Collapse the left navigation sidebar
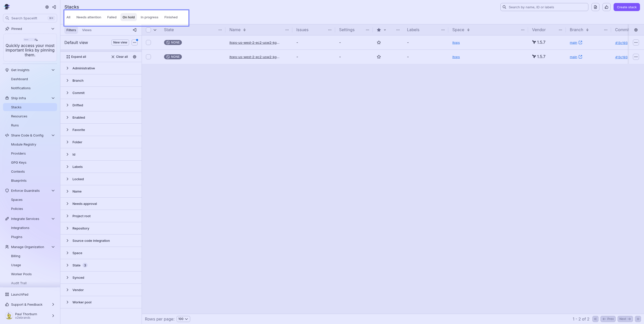This screenshot has height=324, width=644. click(54, 7)
